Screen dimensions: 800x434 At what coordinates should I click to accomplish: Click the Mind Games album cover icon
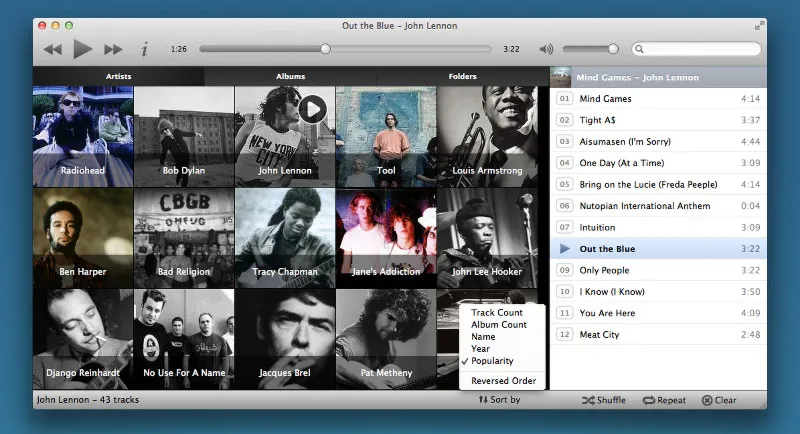pyautogui.click(x=561, y=76)
